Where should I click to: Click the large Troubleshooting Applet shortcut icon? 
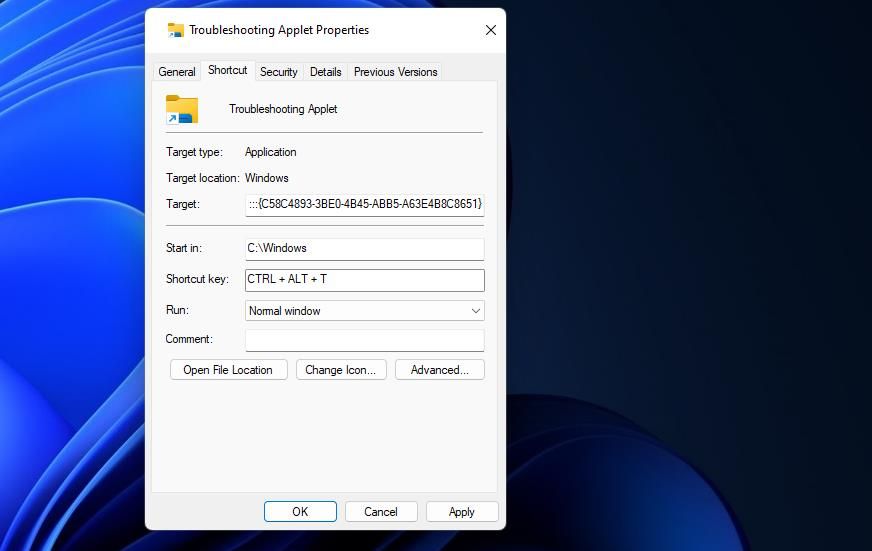(182, 109)
